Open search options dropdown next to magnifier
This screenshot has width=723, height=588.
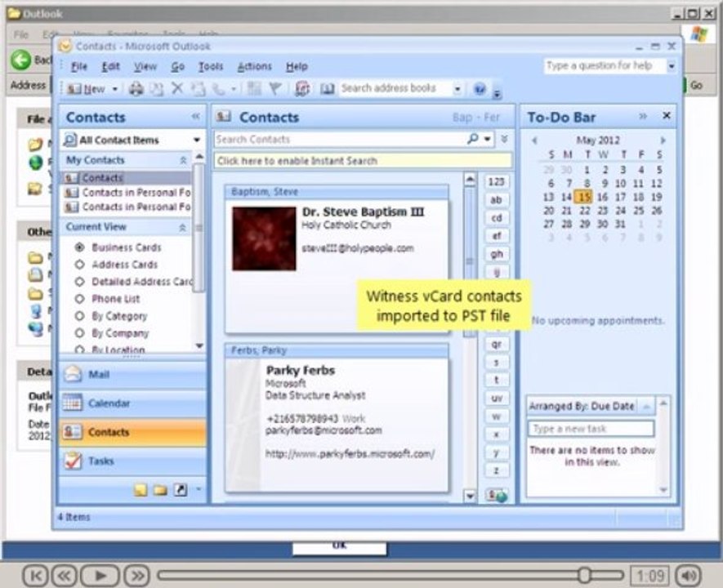point(488,138)
